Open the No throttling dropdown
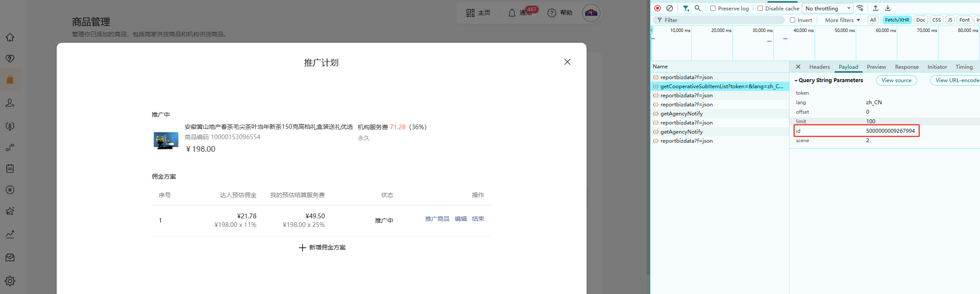This screenshot has height=294, width=980. point(828,8)
